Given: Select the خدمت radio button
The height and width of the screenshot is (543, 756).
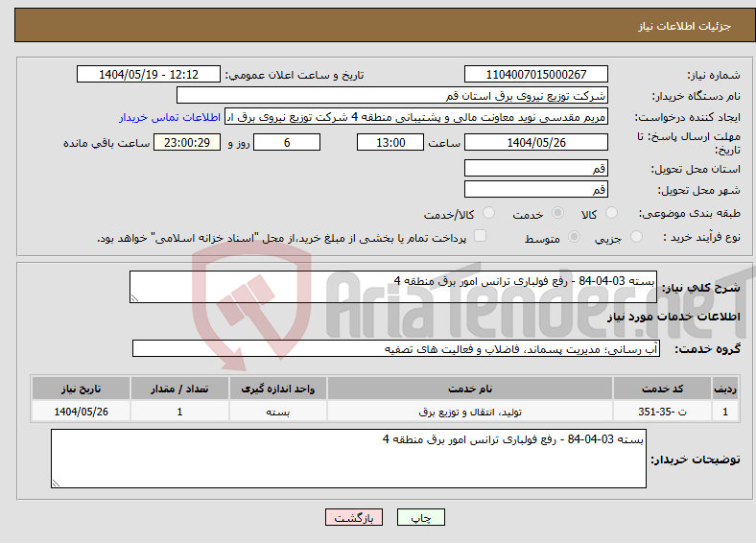Looking at the screenshot, I should coord(557,213).
